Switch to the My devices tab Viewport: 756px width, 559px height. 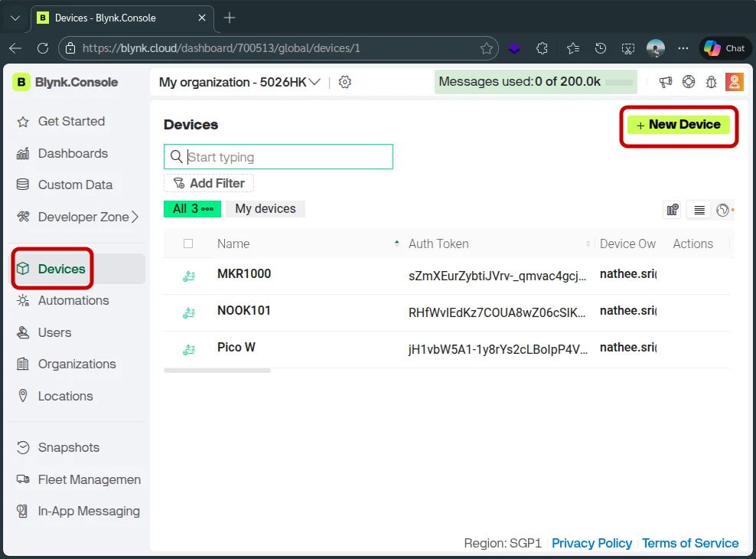coord(265,208)
